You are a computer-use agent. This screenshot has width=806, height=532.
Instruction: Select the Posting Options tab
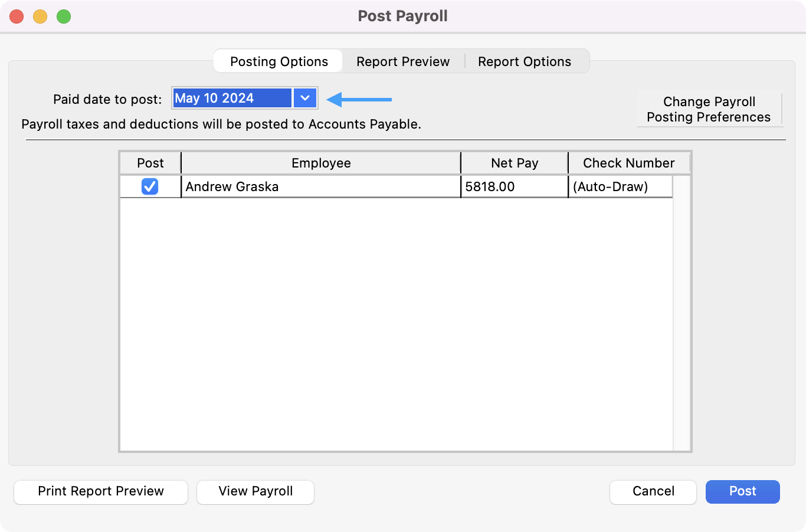[279, 61]
